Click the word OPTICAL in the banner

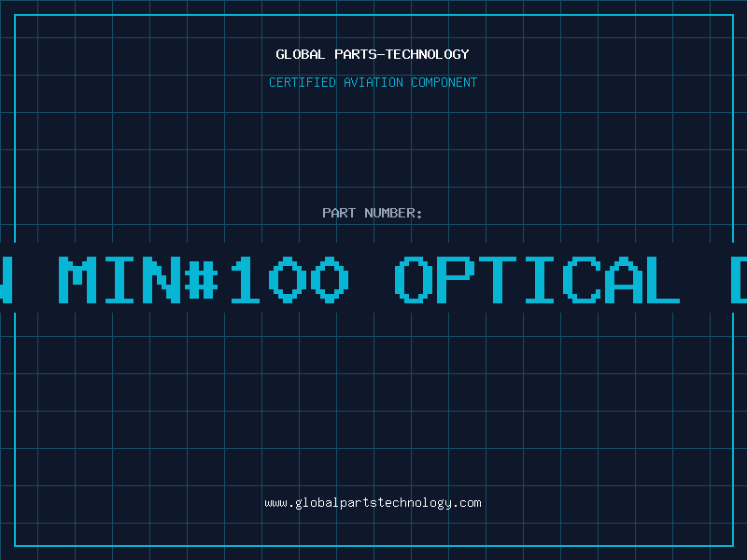(537, 279)
